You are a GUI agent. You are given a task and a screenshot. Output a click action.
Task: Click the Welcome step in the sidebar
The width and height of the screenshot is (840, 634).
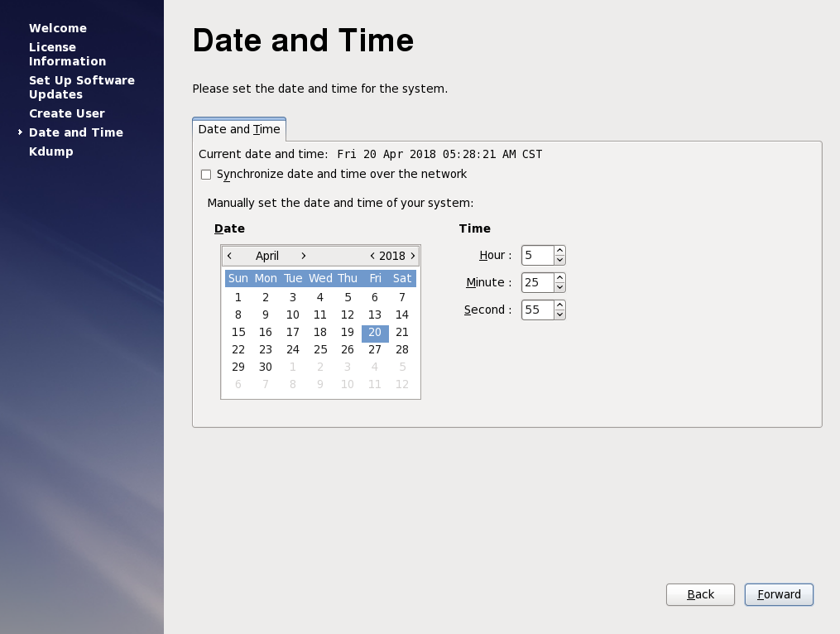point(58,28)
